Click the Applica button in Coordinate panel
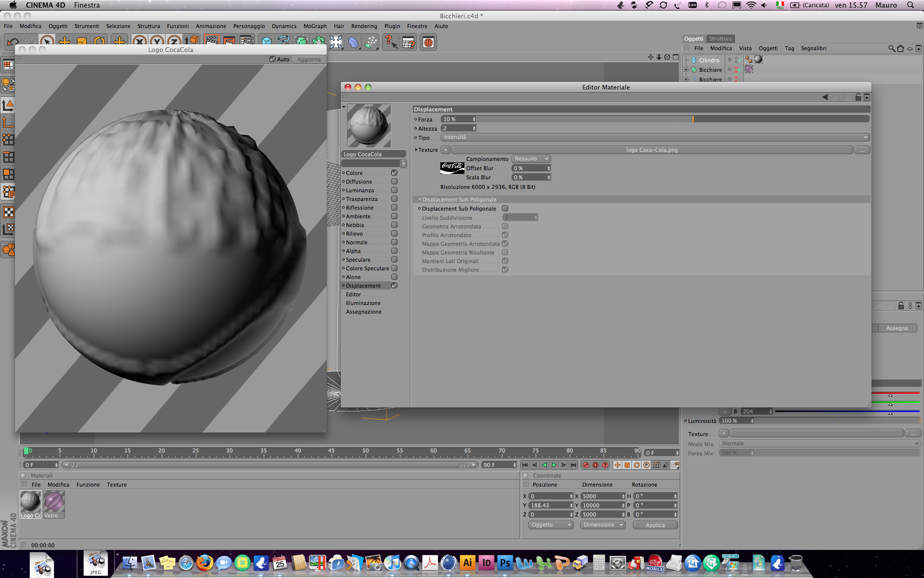 pyautogui.click(x=655, y=525)
